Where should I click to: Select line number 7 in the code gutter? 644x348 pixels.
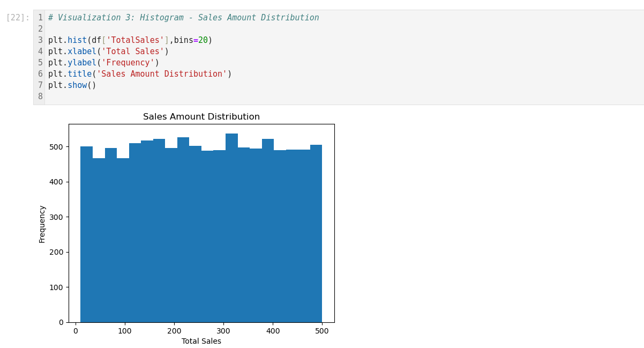(40, 85)
